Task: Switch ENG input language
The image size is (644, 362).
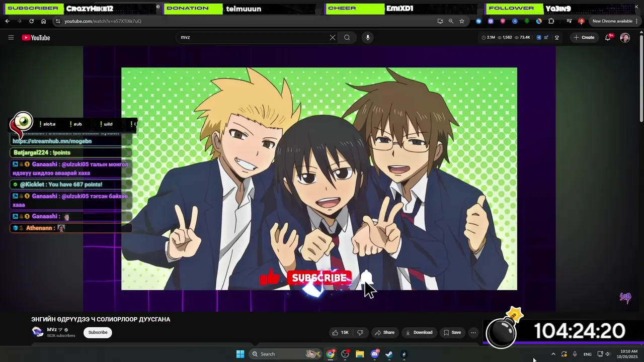Action: pos(588,354)
